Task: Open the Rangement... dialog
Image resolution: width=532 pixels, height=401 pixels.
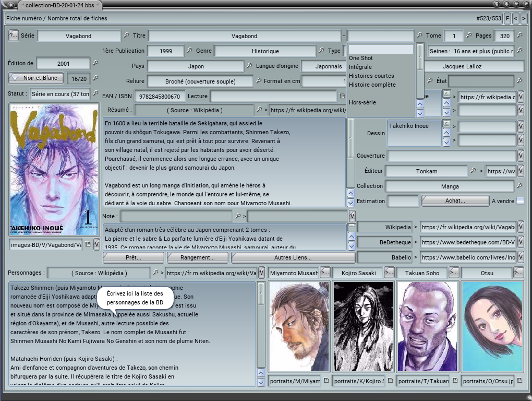Action: click(x=198, y=257)
